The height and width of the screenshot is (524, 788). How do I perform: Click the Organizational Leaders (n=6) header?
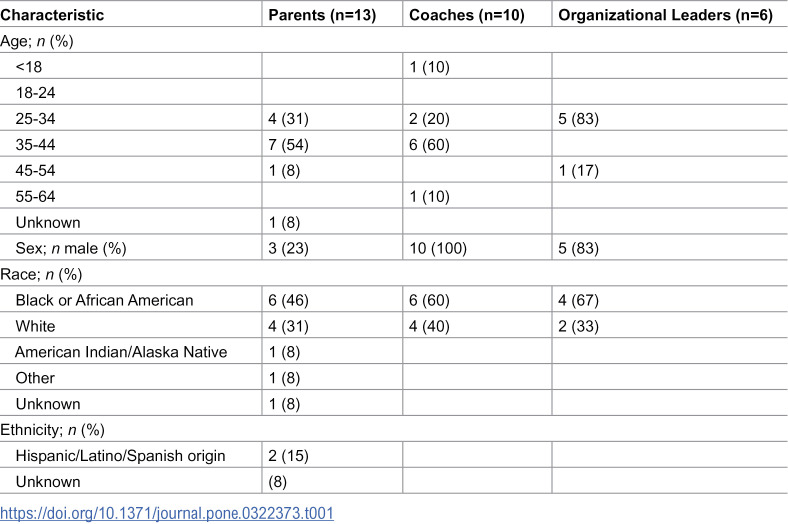665,15
